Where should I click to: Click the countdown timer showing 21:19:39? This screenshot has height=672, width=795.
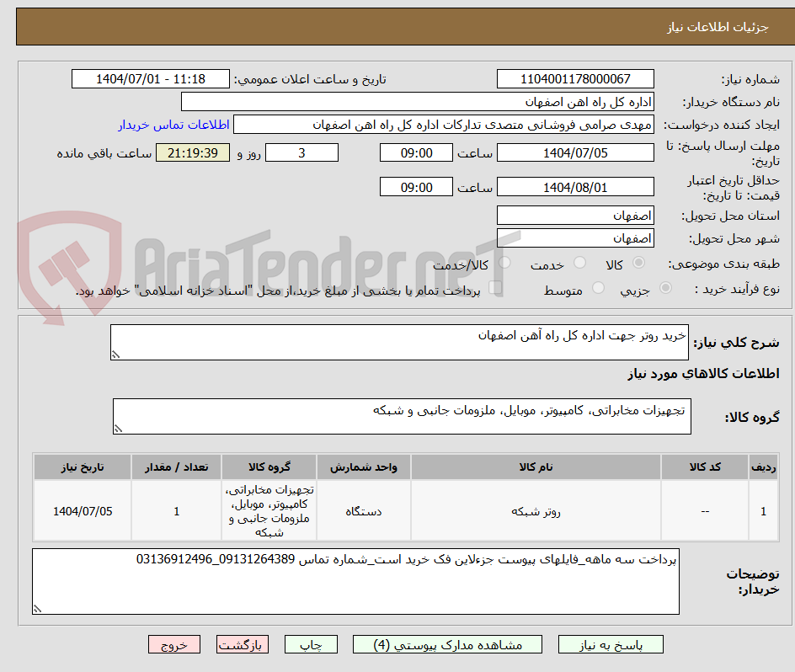(x=192, y=152)
